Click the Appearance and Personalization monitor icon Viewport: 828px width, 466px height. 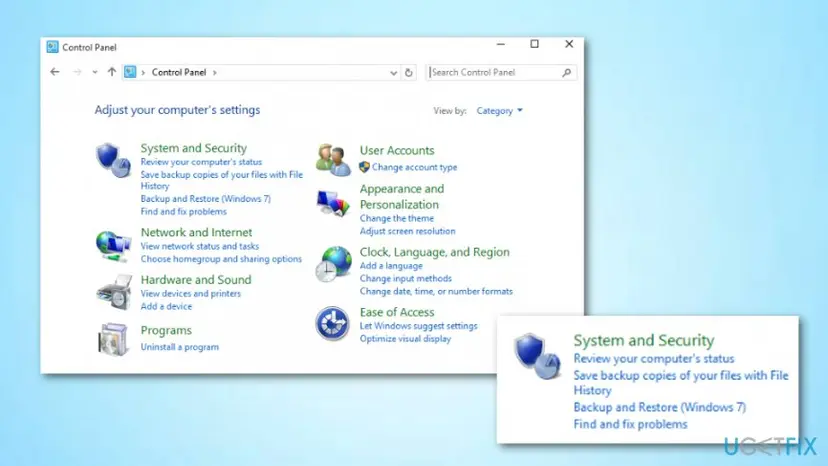pos(333,203)
